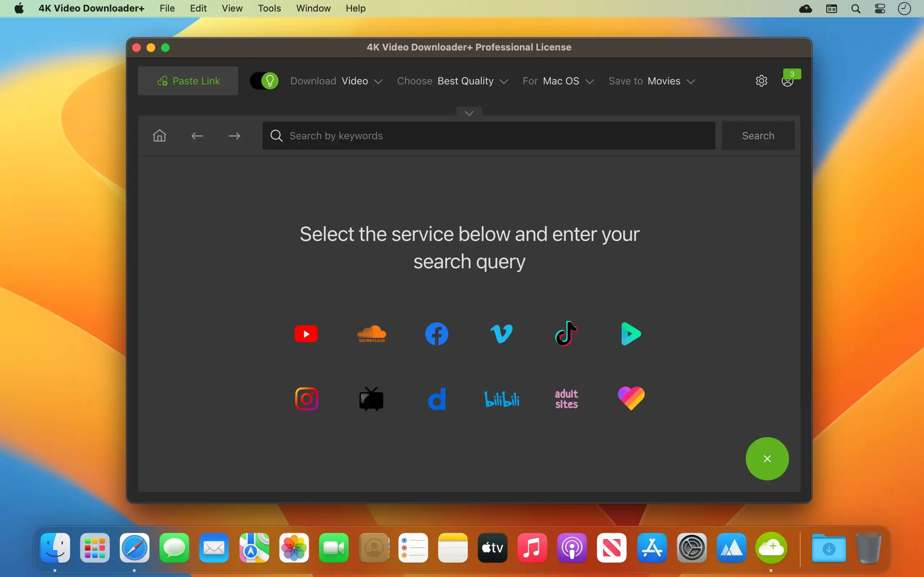
Task: Select the SoundCloud service icon
Action: pos(372,334)
